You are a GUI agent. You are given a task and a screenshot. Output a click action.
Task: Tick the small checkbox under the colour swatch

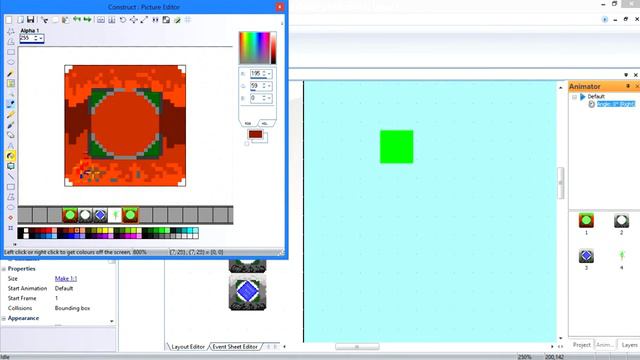coord(247,144)
